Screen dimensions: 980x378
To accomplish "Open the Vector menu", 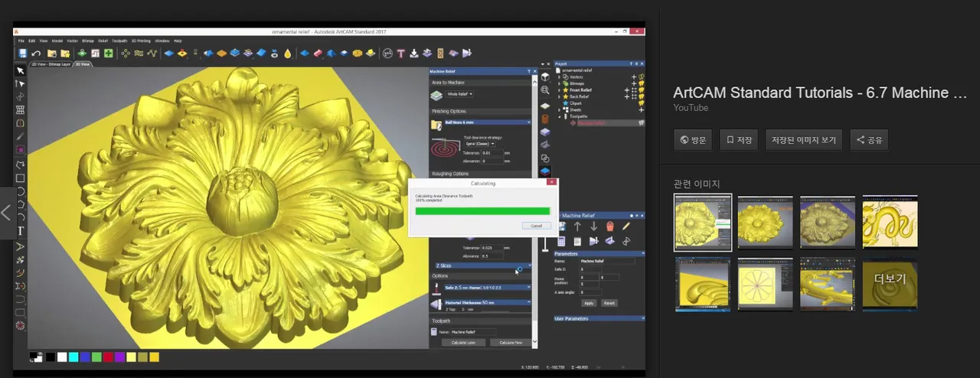I will click(x=72, y=41).
